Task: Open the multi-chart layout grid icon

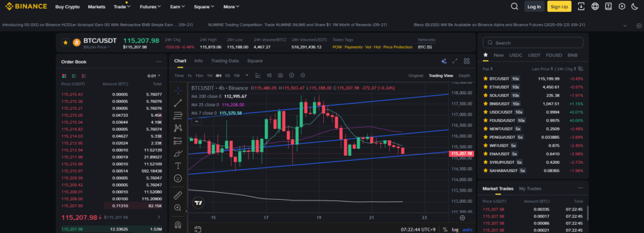Action: [x=467, y=61]
